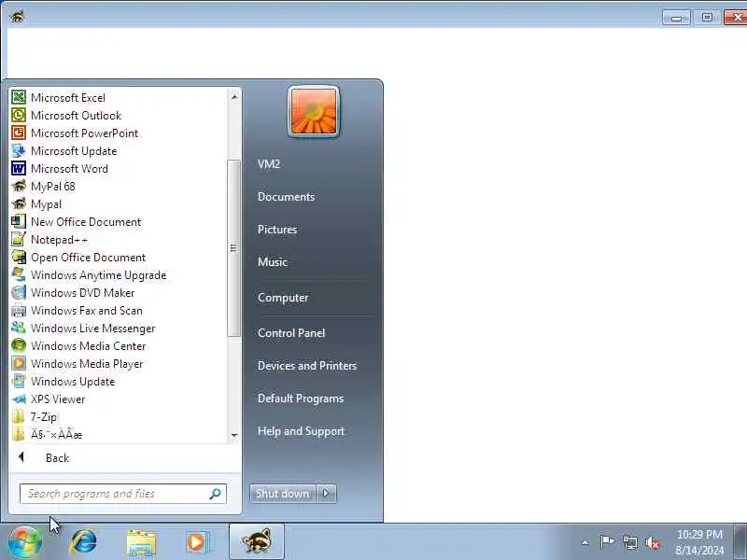Click the Windows Start orb
The height and width of the screenshot is (560, 747).
tap(25, 542)
